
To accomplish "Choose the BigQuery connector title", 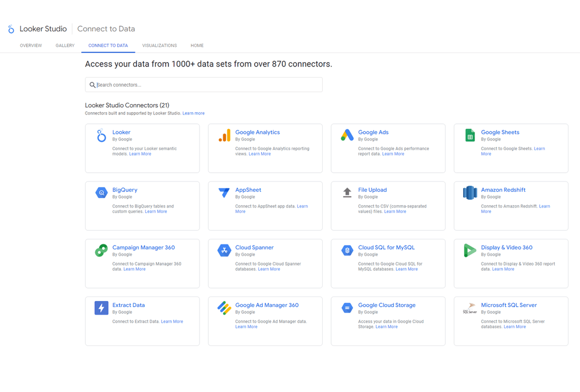I will (x=125, y=190).
